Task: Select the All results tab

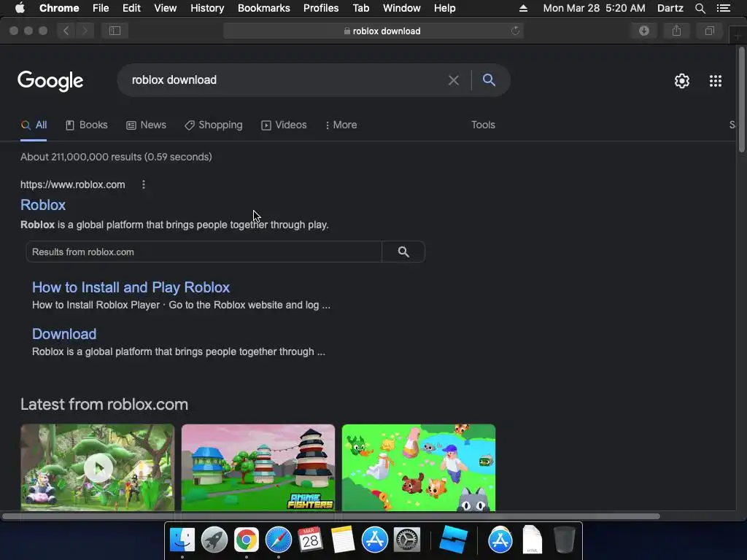Action: click(x=34, y=125)
